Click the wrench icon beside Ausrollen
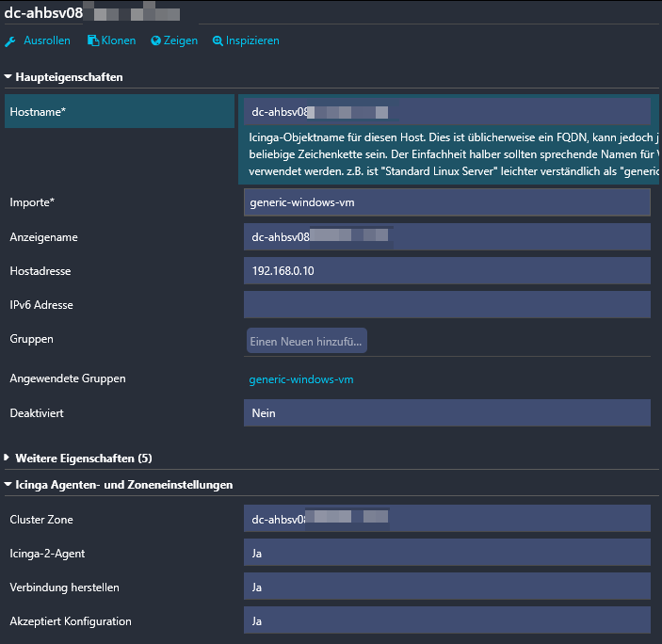The width and height of the screenshot is (662, 644). point(11,41)
